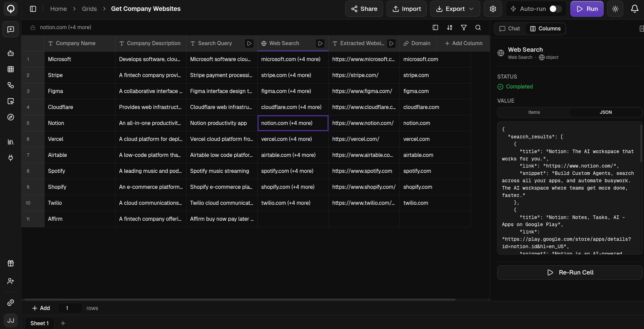Go to Grids breadcrumb
644x329 pixels.
(x=89, y=9)
